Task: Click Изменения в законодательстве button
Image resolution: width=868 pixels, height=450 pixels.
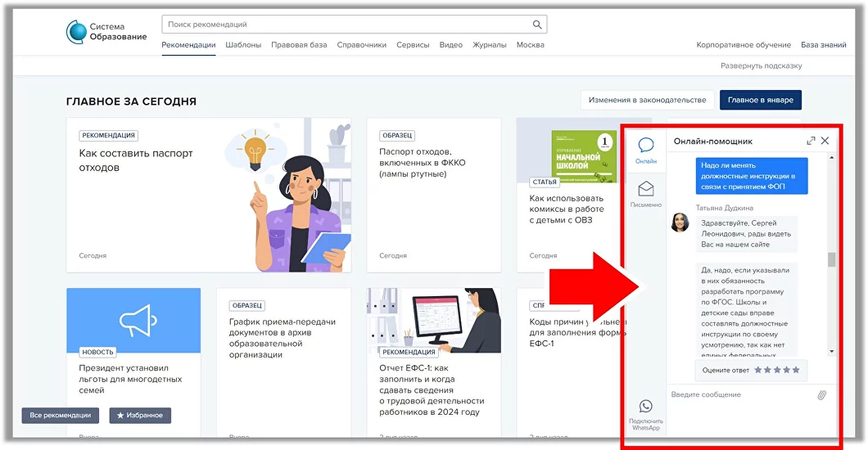Action: (647, 100)
